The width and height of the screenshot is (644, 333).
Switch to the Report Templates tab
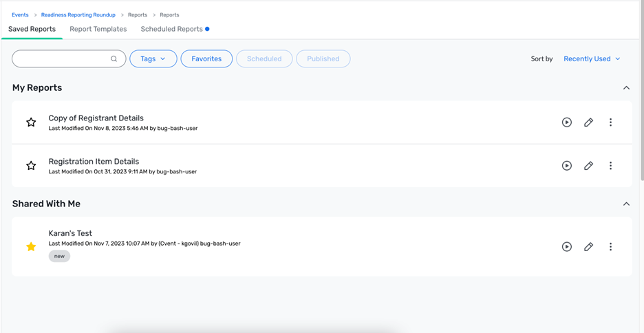tap(98, 29)
